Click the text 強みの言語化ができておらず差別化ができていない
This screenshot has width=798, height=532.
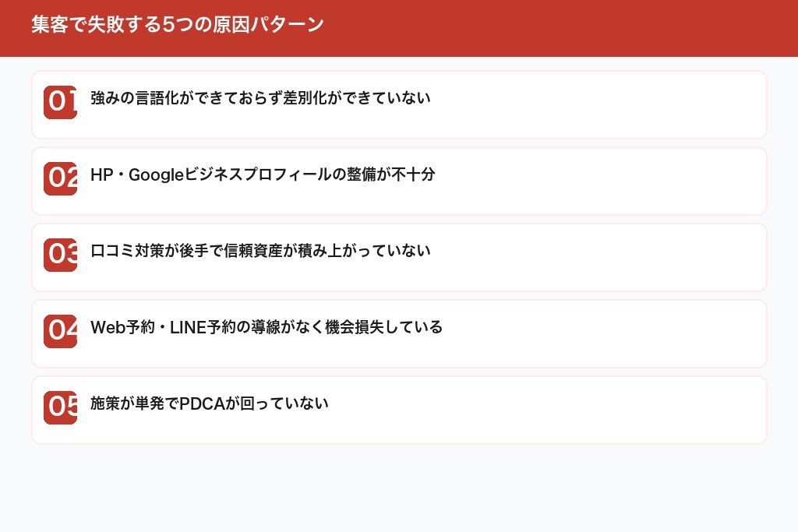[x=260, y=99]
